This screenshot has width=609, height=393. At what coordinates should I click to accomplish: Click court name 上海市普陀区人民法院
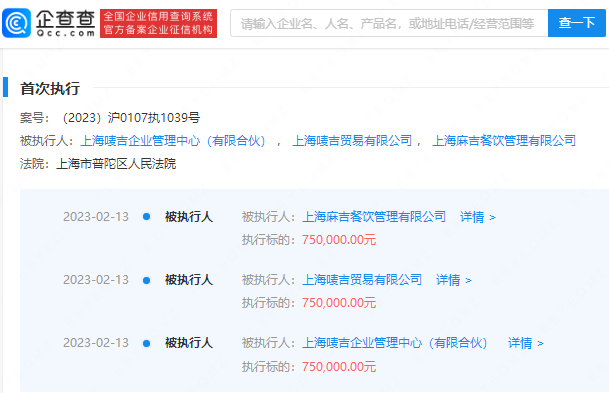[116, 163]
